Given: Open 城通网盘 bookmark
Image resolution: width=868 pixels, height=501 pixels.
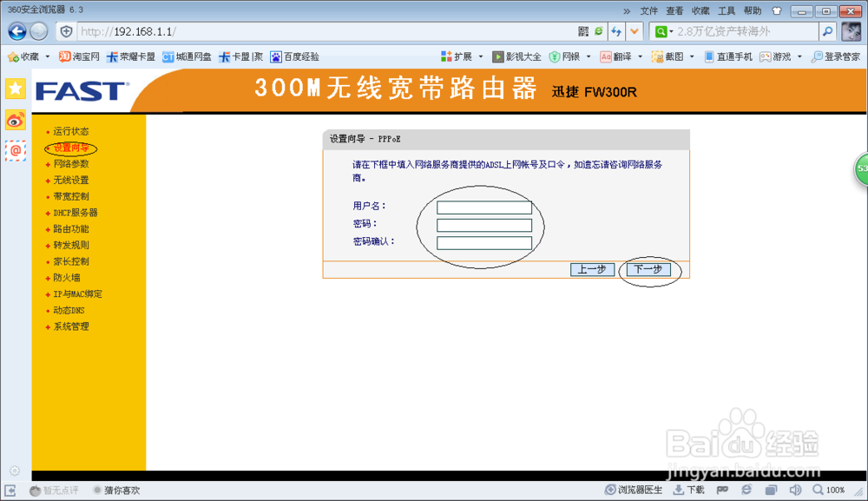Looking at the screenshot, I should pyautogui.click(x=187, y=56).
